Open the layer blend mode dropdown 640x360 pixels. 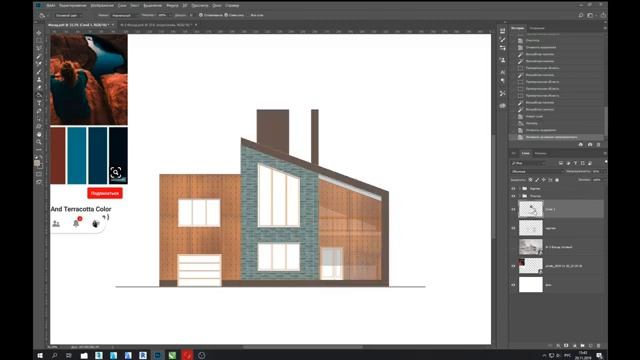(x=536, y=171)
